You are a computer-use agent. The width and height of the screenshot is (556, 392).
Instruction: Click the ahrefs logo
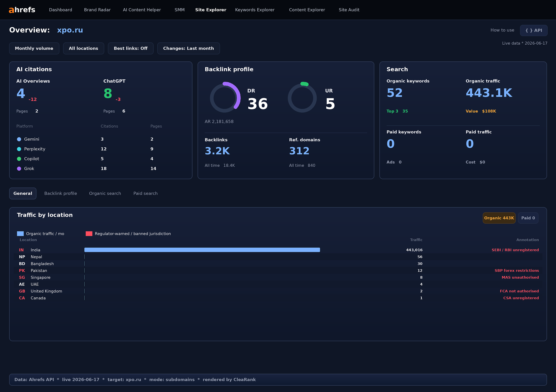22,10
